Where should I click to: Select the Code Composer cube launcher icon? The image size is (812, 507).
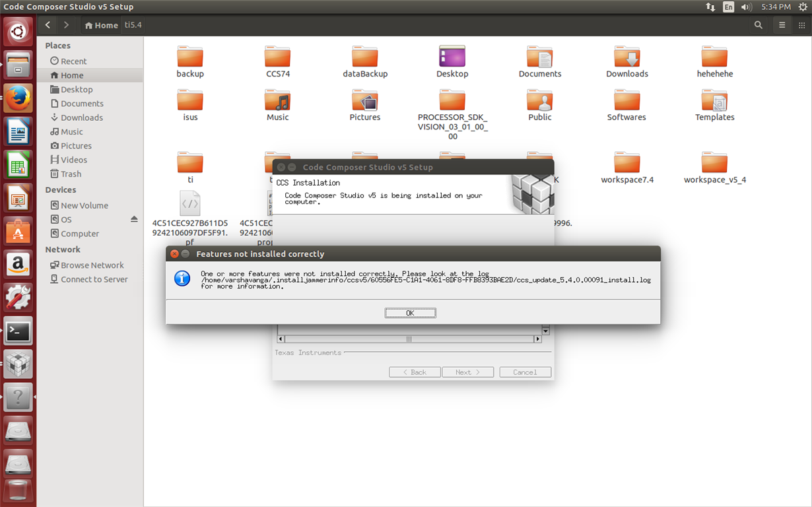click(x=18, y=364)
